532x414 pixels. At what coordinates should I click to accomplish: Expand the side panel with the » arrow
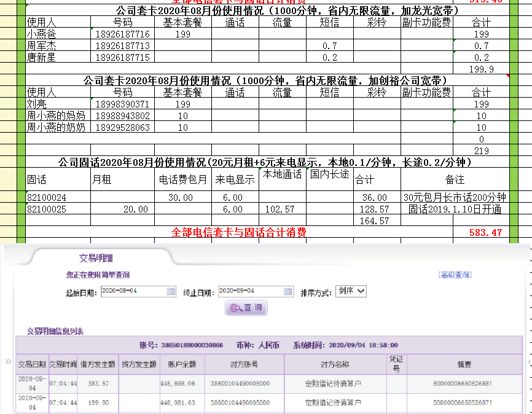tap(8, 362)
